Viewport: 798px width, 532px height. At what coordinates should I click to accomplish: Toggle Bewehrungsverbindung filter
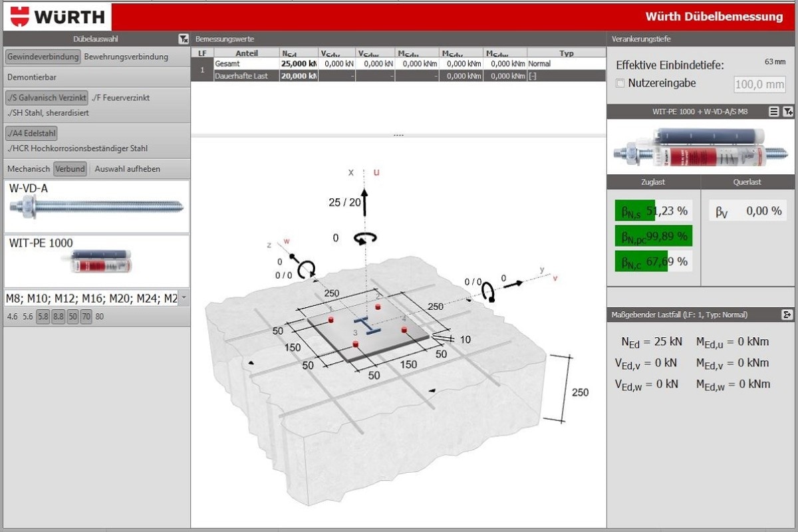coord(126,57)
